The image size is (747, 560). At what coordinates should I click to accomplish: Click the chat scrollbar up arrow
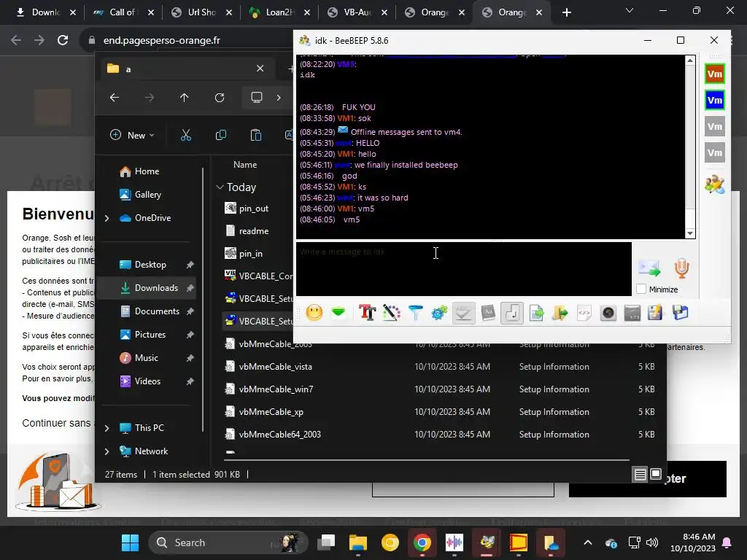pyautogui.click(x=690, y=60)
